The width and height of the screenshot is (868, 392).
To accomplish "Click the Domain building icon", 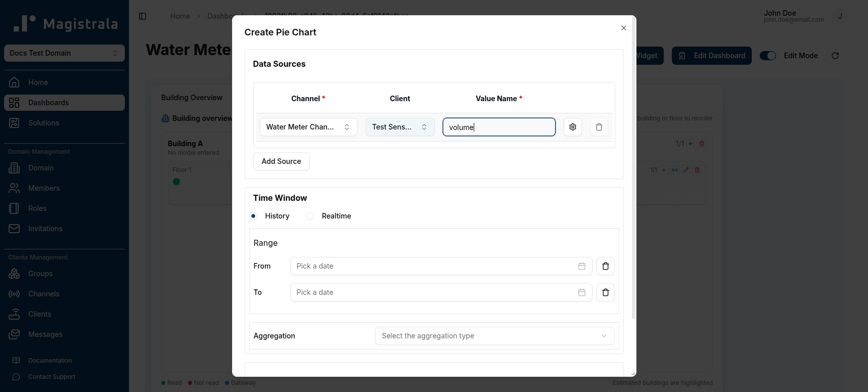I will tap(14, 168).
